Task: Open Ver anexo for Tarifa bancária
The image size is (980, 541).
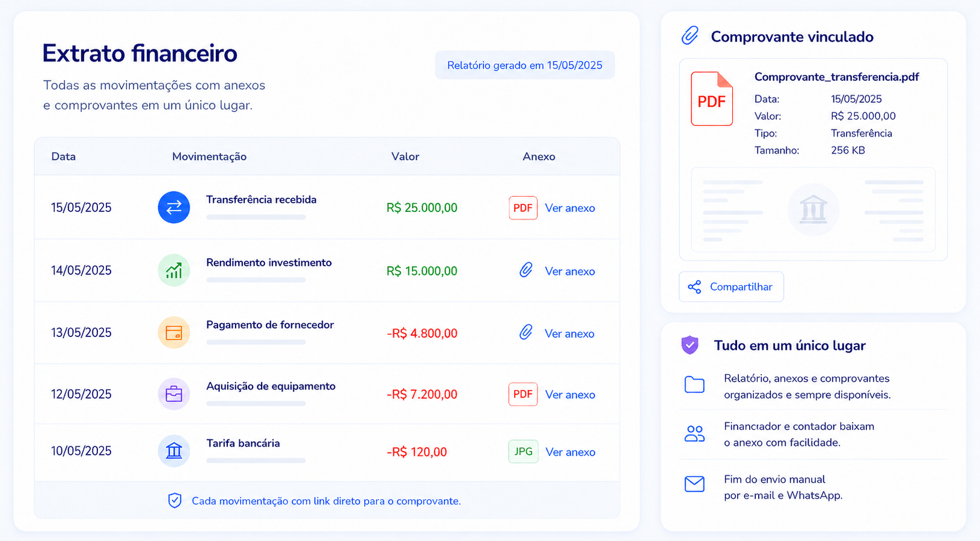Action: (571, 452)
